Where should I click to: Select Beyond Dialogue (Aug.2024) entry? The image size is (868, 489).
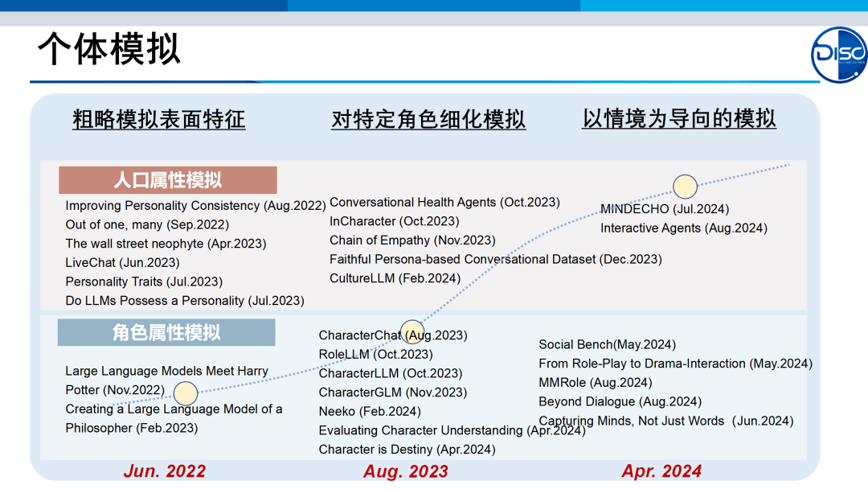coord(620,401)
